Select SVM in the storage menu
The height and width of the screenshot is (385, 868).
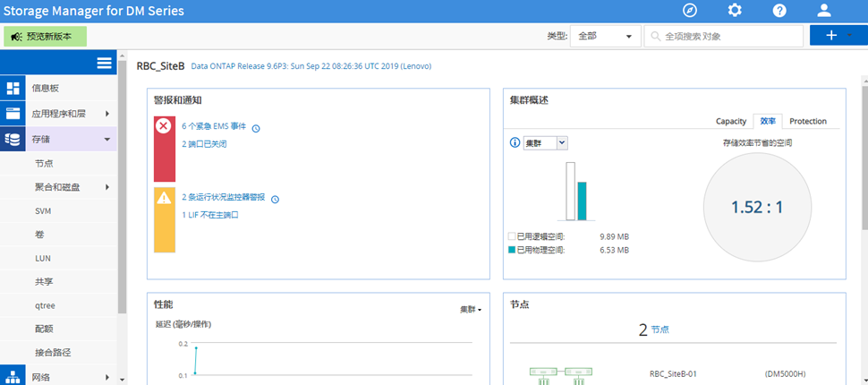[43, 210]
